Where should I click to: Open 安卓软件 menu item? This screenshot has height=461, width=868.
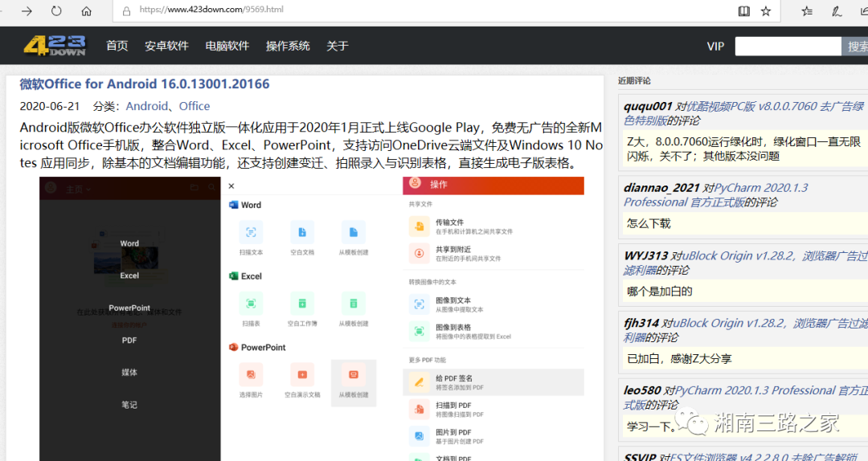tap(166, 46)
